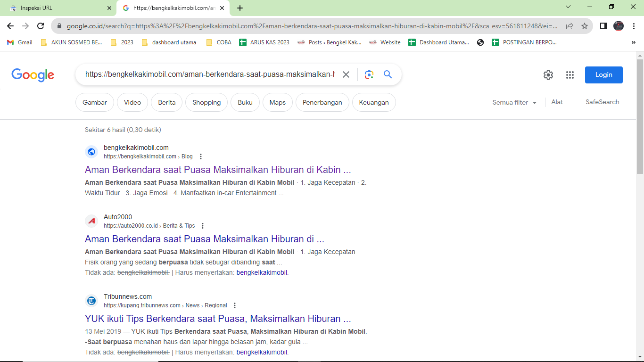Click bengkelkakimobil link under Auto2000 result
The image size is (644, 362).
tap(262, 272)
